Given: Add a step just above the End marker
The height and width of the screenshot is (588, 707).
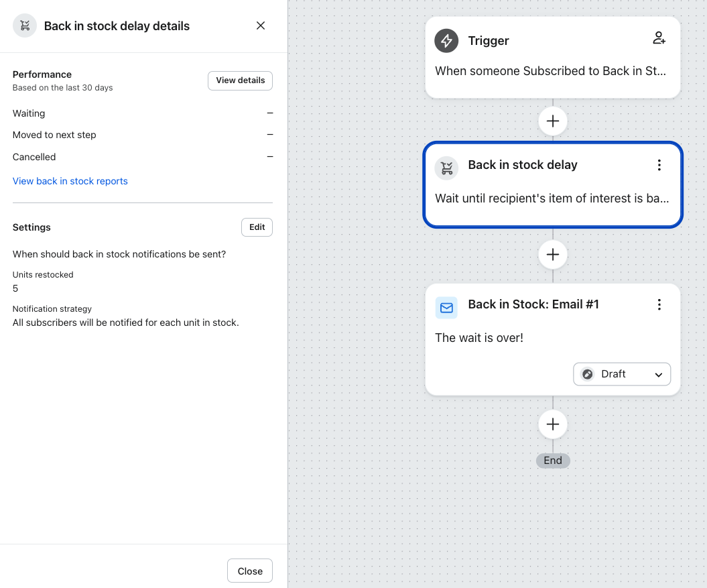Looking at the screenshot, I should click(553, 424).
